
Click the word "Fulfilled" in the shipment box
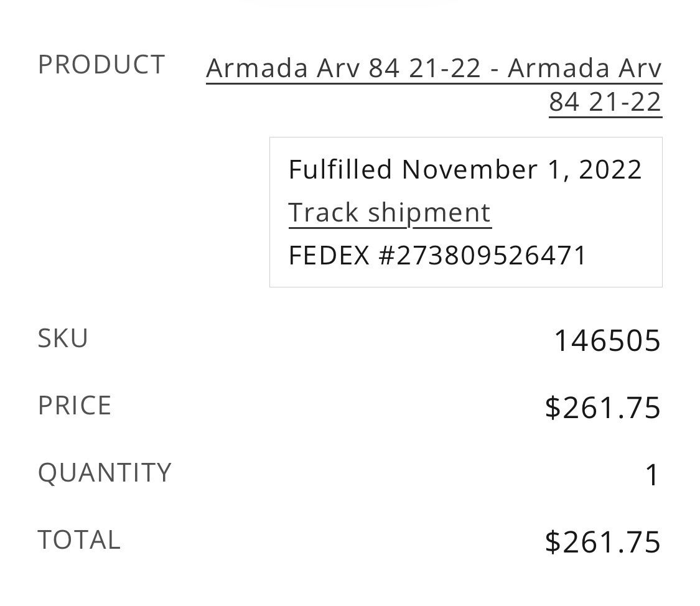pos(340,170)
